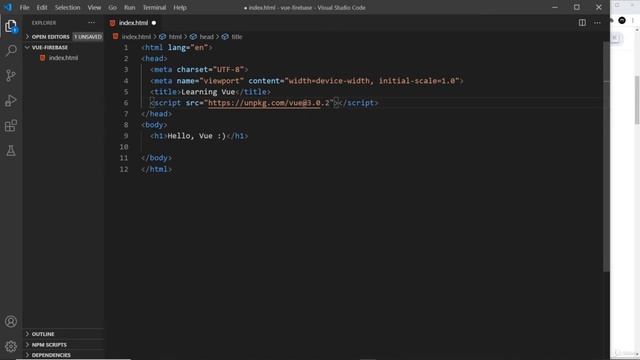Open the Source Control view
Screen dimensions: 640x360
11,76
